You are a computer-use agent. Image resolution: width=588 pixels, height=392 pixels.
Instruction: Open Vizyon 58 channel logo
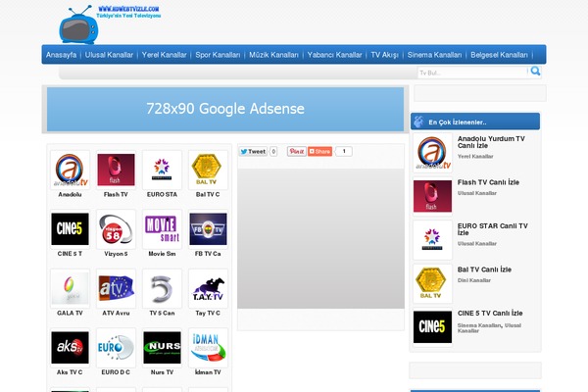click(x=116, y=229)
